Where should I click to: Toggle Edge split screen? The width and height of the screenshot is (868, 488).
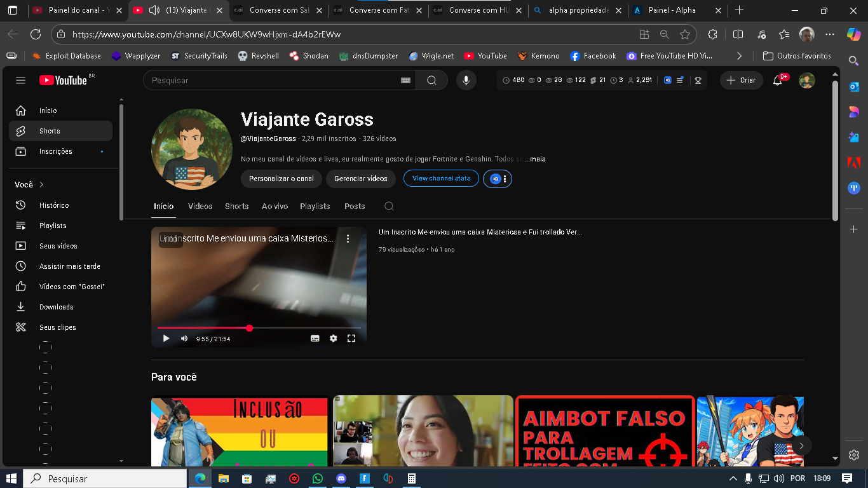[x=738, y=34]
